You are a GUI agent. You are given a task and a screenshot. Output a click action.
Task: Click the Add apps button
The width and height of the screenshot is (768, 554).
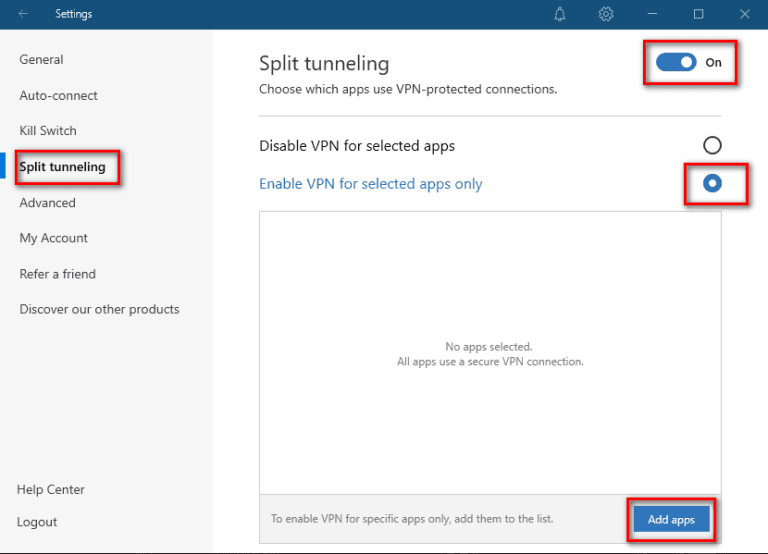pyautogui.click(x=671, y=520)
